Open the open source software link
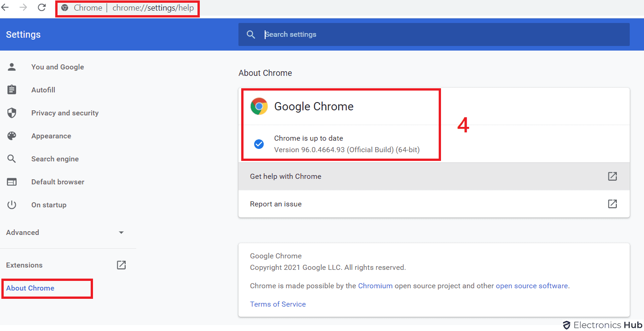The image size is (644, 331). (x=532, y=286)
